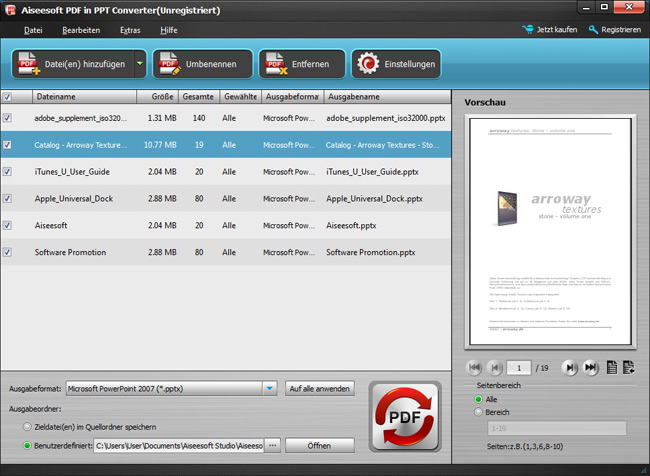Click the Registrieren key icon
This screenshot has height=476, width=650.
593,29
